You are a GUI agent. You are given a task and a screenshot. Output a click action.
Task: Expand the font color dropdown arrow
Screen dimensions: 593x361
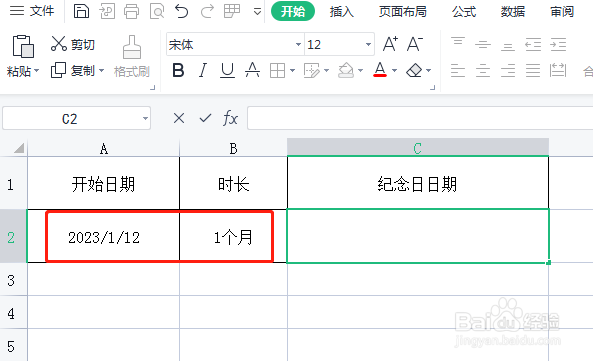coord(394,71)
